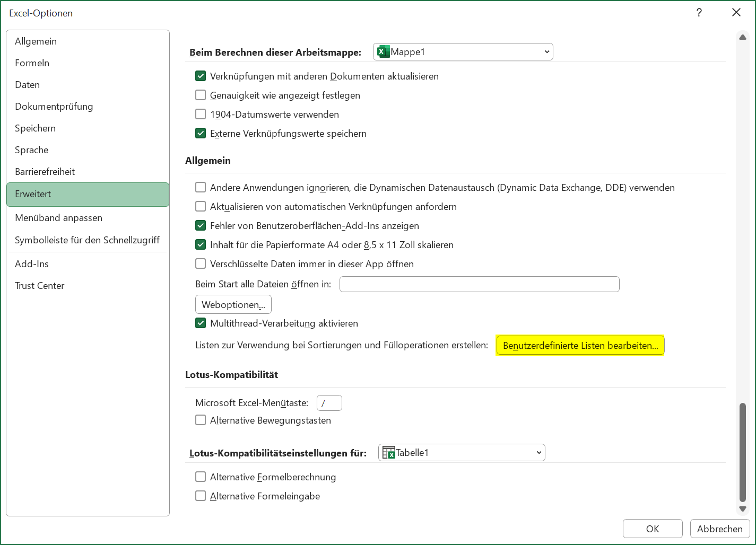Image resolution: width=756 pixels, height=545 pixels.
Task: Click the Beim Start alle Dateien öffnen field
Action: point(480,284)
